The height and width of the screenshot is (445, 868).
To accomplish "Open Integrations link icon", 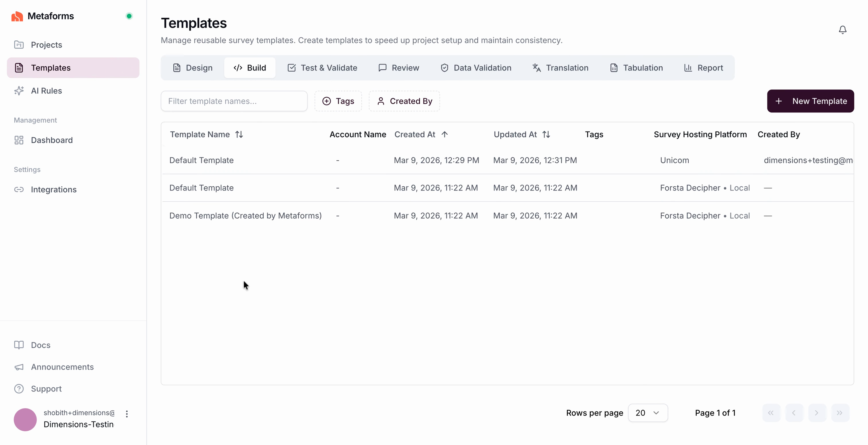I will click(19, 190).
